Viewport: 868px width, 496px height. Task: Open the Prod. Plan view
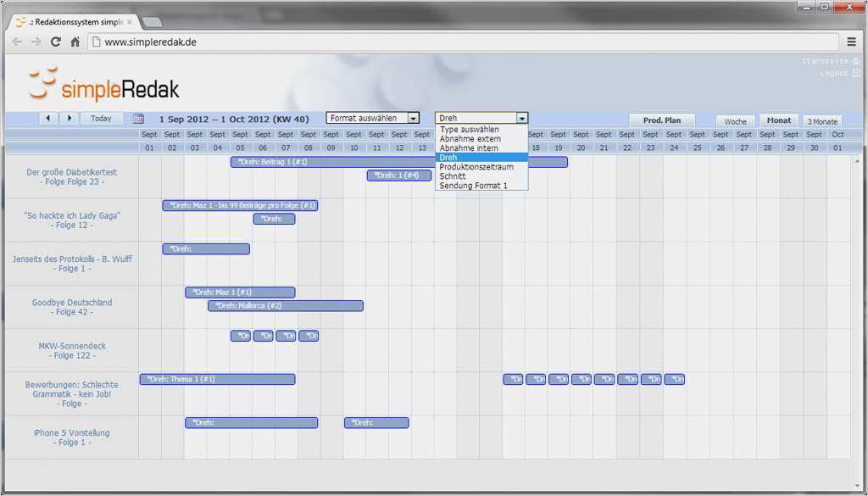tap(662, 120)
